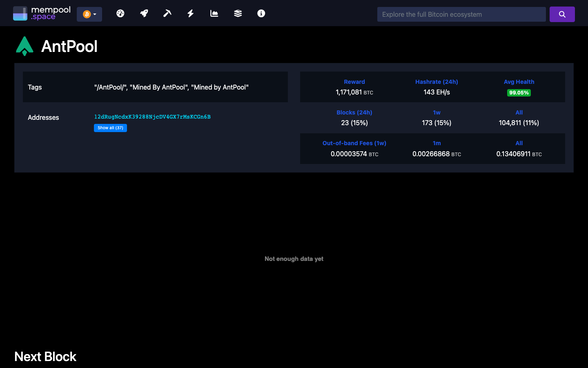
Task: Click the Hashrate (24h) link
Action: pos(437,82)
